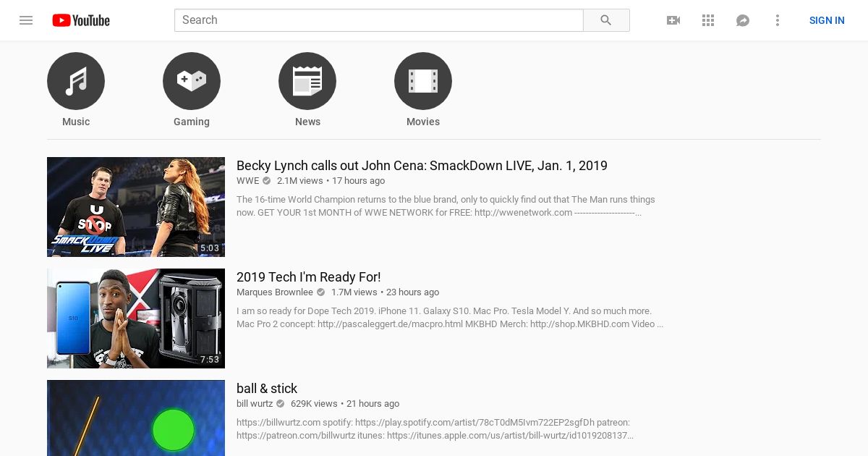
Task: Open 2019 Tech I'm Ready For! title
Action: 308,277
